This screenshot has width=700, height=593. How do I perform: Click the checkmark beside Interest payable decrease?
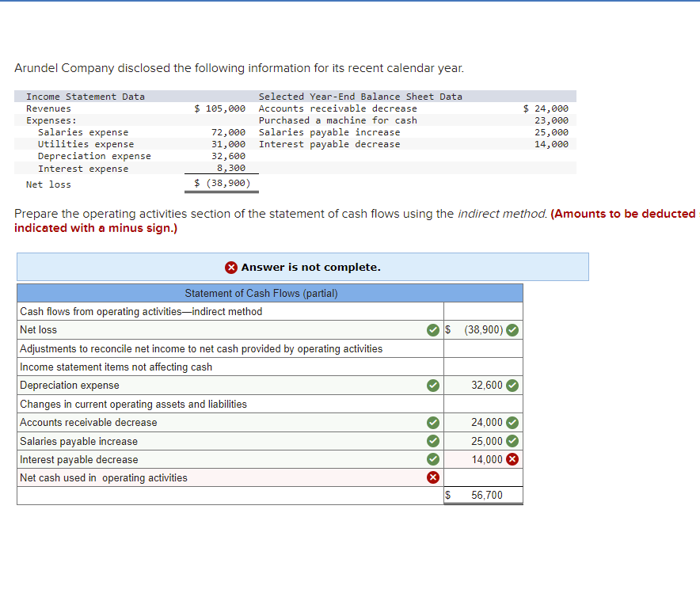coord(432,459)
